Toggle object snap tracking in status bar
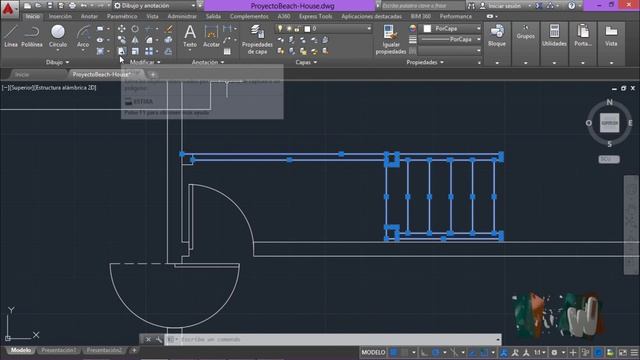Image resolution: width=640 pixels, height=360 pixels. (x=473, y=352)
